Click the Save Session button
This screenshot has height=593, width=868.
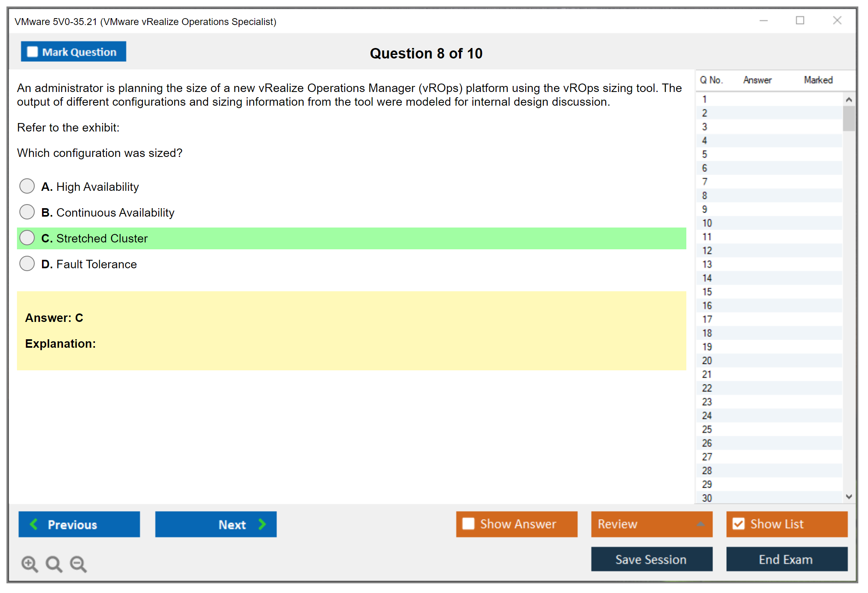point(651,559)
